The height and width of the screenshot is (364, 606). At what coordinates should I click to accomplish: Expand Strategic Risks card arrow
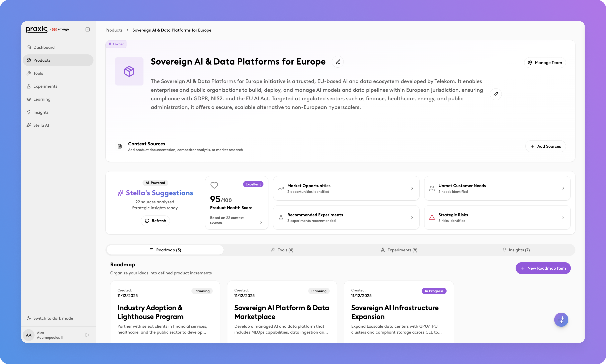(x=563, y=218)
